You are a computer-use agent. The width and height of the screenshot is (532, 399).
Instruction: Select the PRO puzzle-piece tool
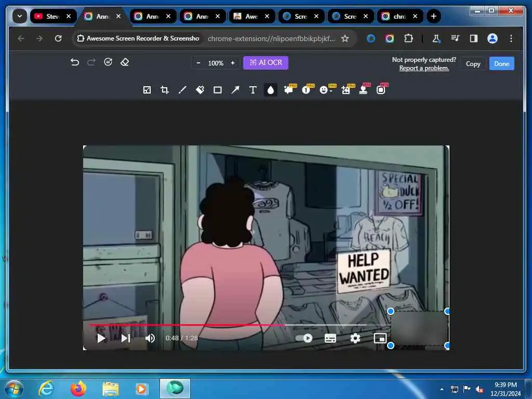pyautogui.click(x=289, y=89)
